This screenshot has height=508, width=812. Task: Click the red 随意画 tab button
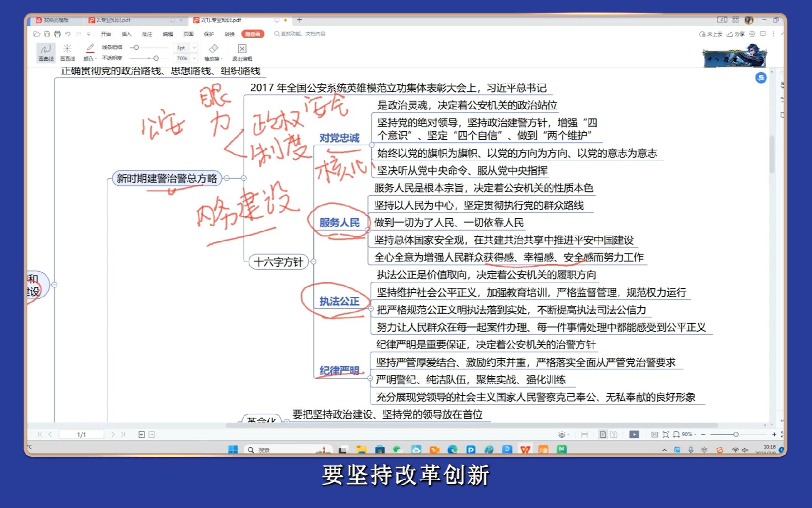click(253, 34)
